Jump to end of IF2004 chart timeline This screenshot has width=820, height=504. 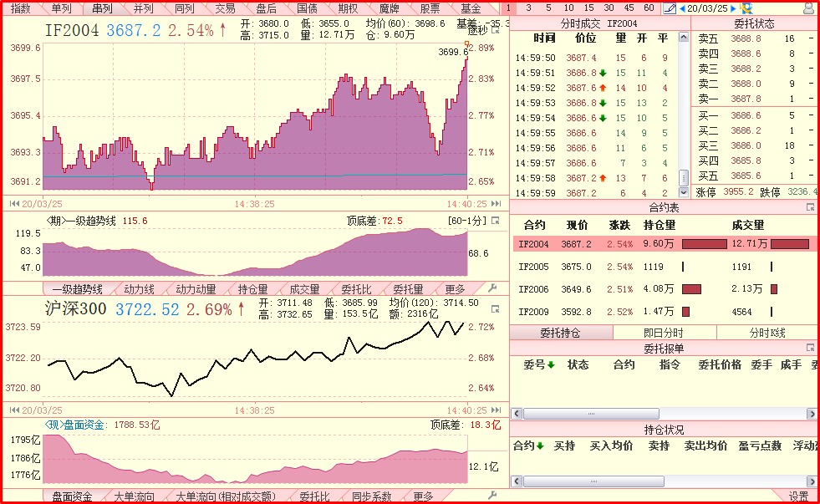pyautogui.click(x=497, y=203)
